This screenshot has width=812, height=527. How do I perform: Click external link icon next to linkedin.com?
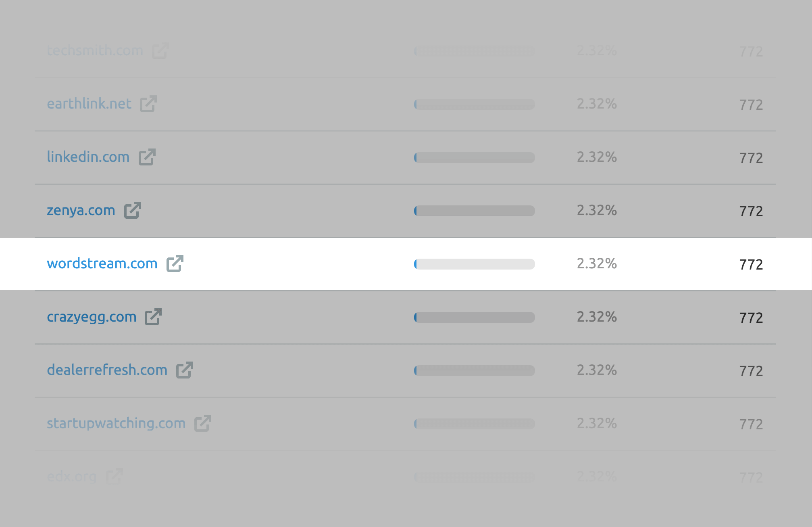coord(147,157)
